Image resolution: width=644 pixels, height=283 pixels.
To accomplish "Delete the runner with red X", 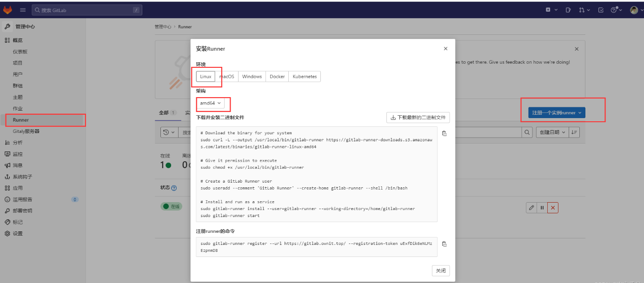I will click(553, 208).
